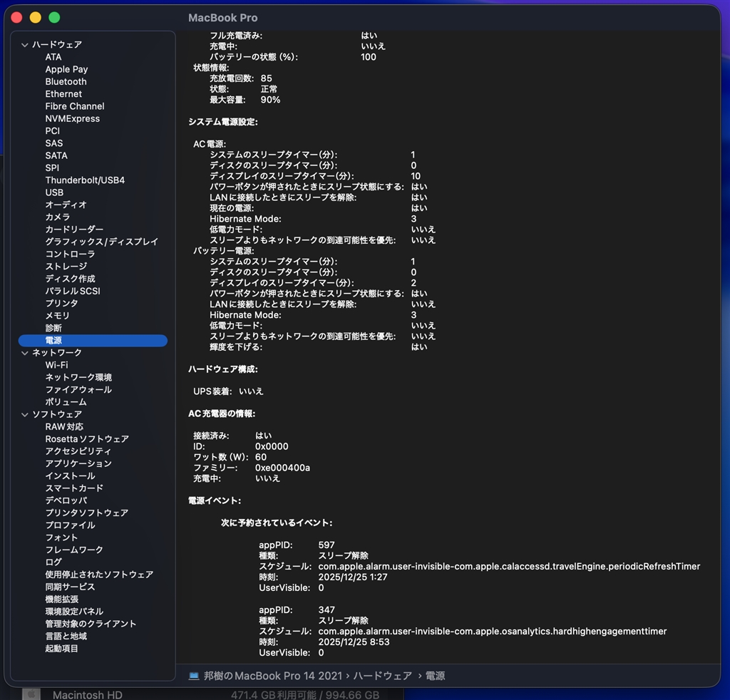Collapse the ソフトウェア section chevron

(25, 414)
